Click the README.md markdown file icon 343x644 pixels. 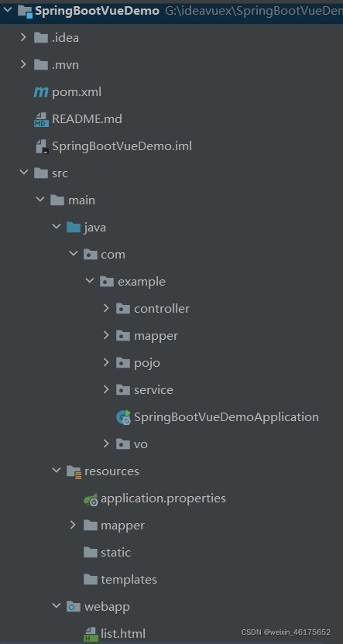point(41,119)
